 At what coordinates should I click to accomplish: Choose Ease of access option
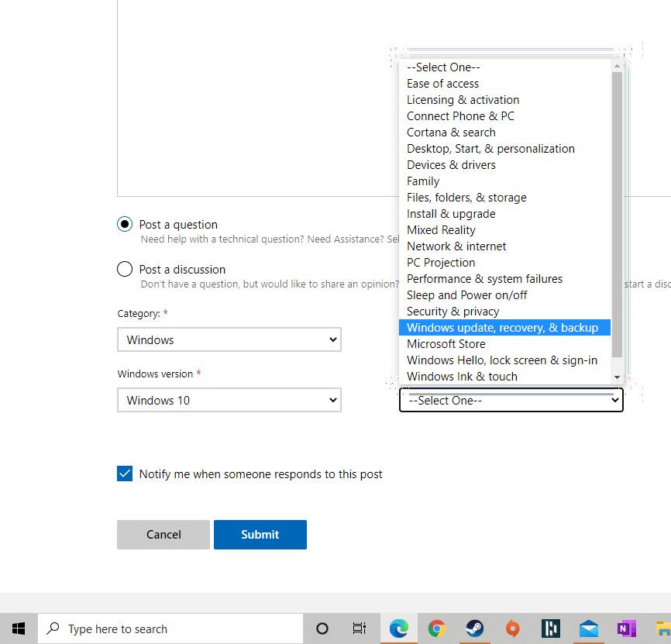(x=504, y=84)
